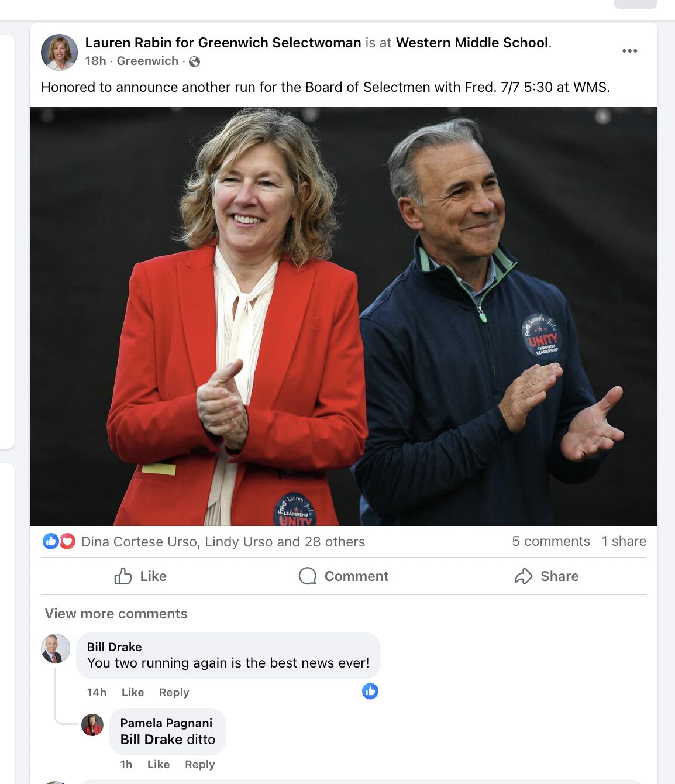Click the like badge on Bill Drake's comment
Viewport: 675px width, 784px height.
tap(370, 692)
